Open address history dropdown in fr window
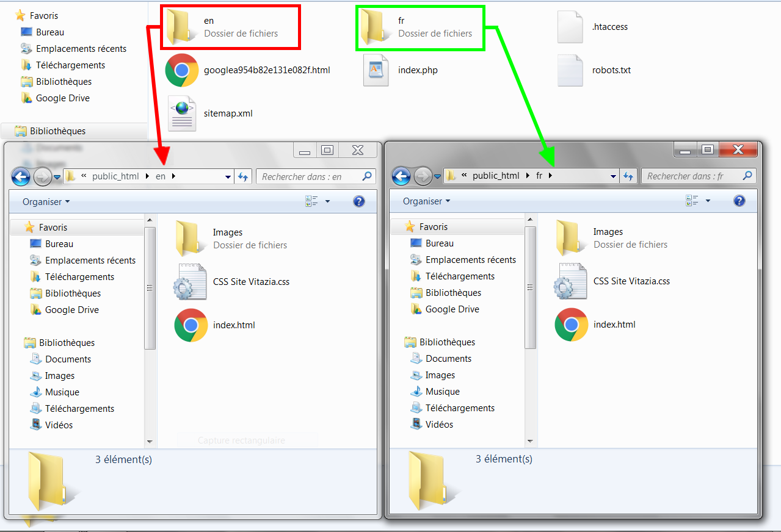This screenshot has height=532, width=781. 614,176
